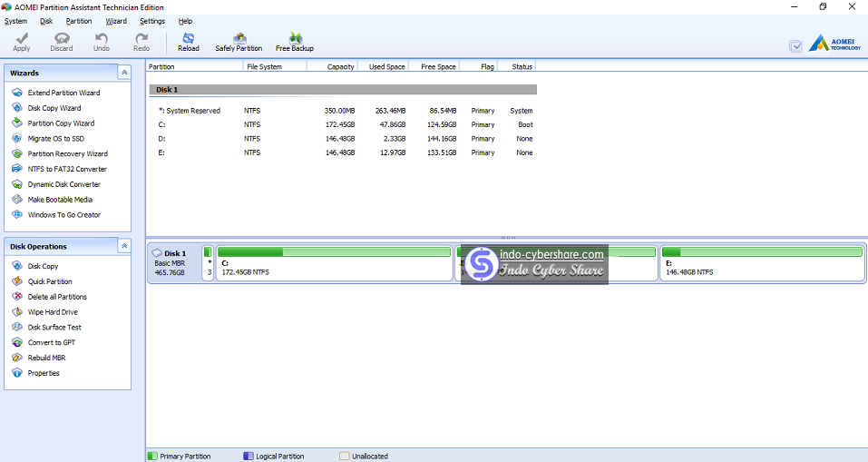The image size is (868, 462).
Task: Choose Convert to GPT
Action: [52, 342]
